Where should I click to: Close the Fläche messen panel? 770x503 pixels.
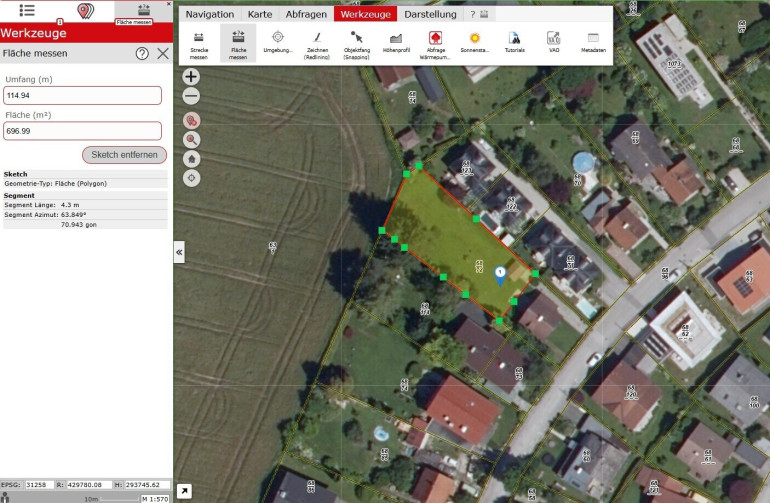[163, 53]
